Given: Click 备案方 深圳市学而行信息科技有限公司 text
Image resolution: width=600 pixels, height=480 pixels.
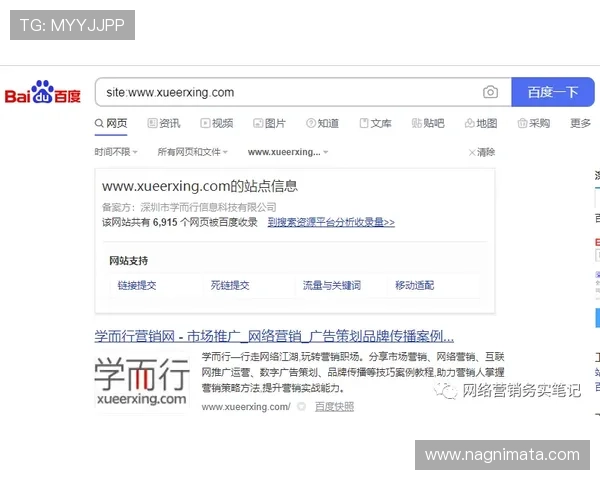Looking at the screenshot, I should (x=189, y=207).
